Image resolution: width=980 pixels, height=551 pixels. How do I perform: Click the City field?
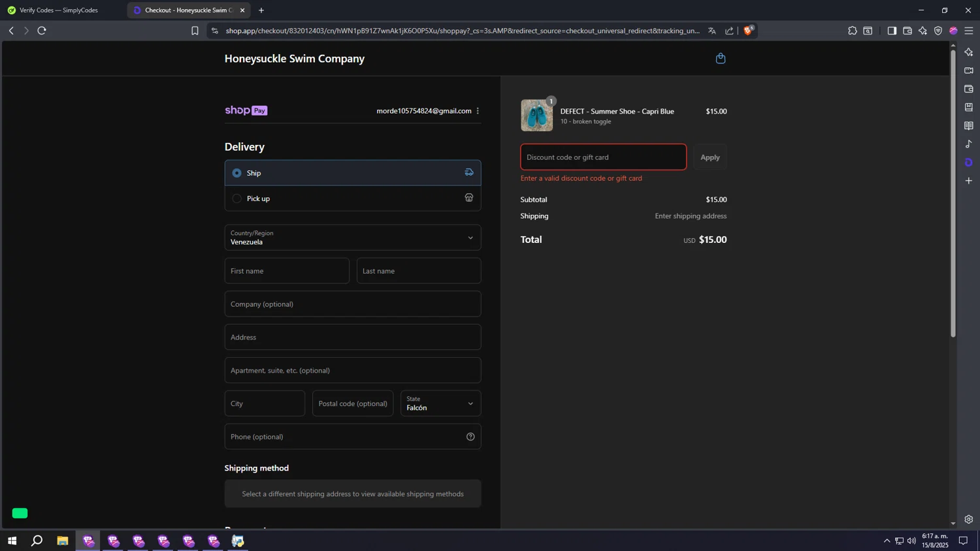(x=265, y=403)
